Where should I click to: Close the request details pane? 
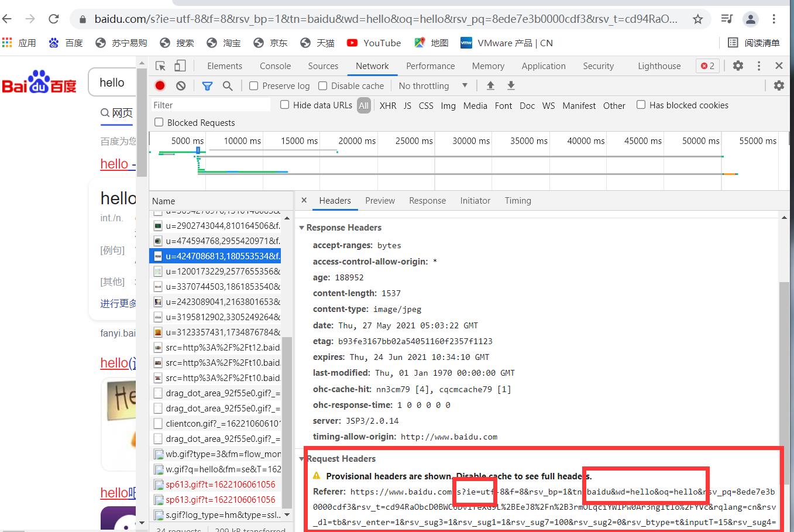[x=304, y=200]
